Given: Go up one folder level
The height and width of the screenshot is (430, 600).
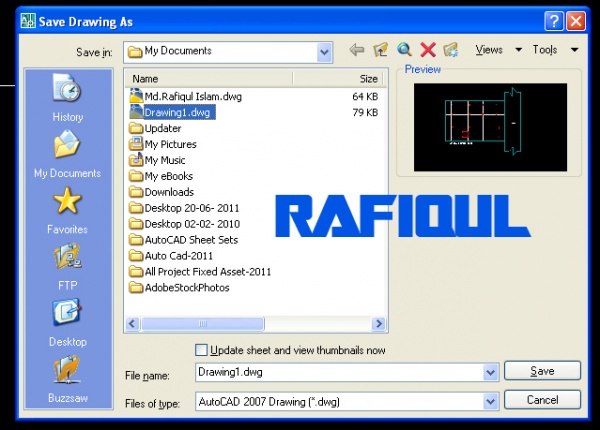Looking at the screenshot, I should [380, 50].
